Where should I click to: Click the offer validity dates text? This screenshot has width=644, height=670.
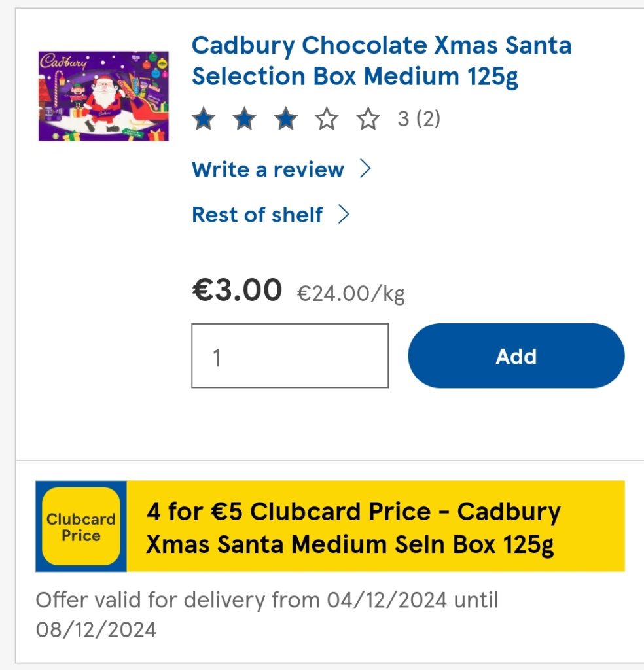pos(266,614)
